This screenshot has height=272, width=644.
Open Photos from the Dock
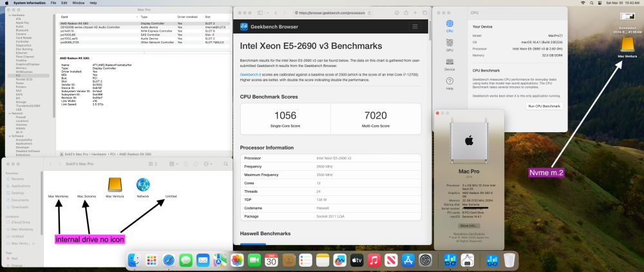(x=238, y=260)
